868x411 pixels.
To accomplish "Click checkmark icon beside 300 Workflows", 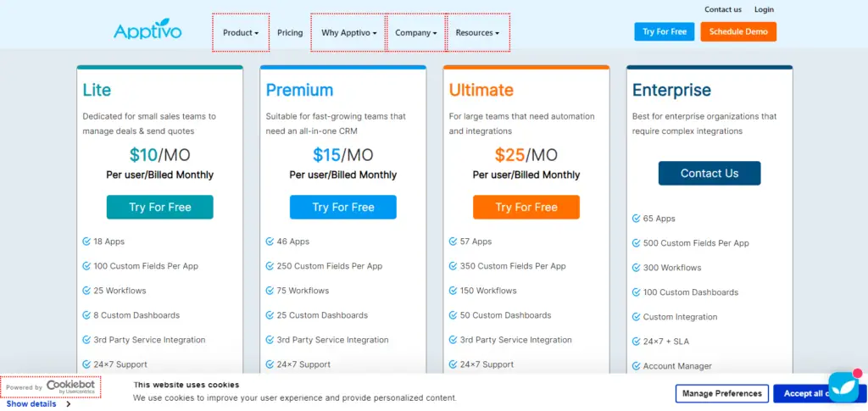I will (636, 268).
